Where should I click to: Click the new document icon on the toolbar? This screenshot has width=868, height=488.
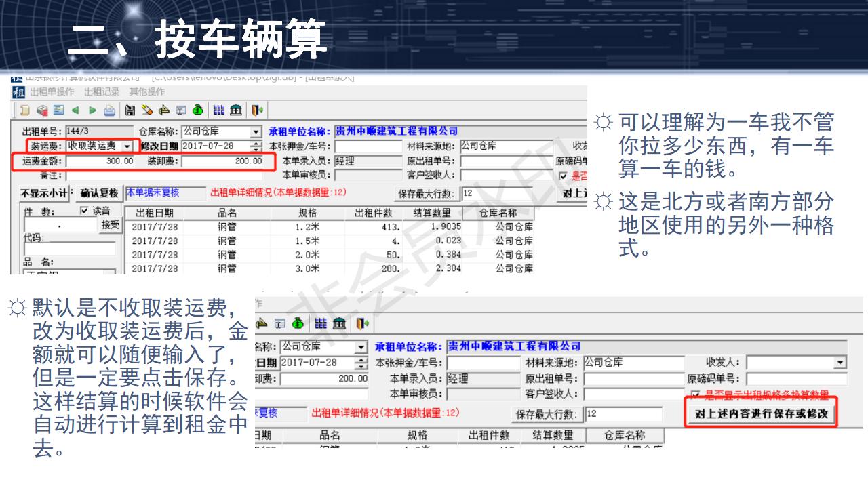[24, 109]
